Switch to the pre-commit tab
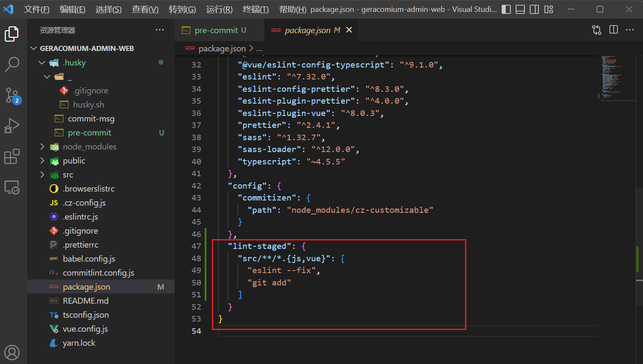Image resolution: width=643 pixels, height=364 pixels. click(219, 30)
